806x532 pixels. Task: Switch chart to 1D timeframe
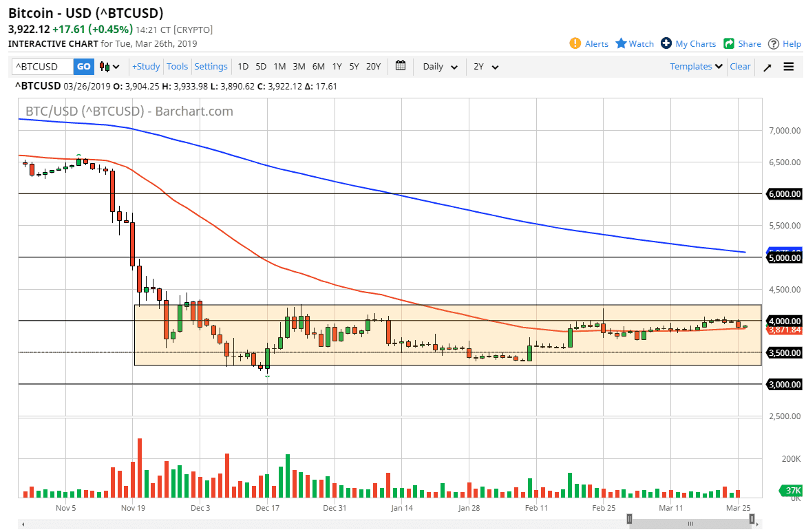click(x=242, y=66)
